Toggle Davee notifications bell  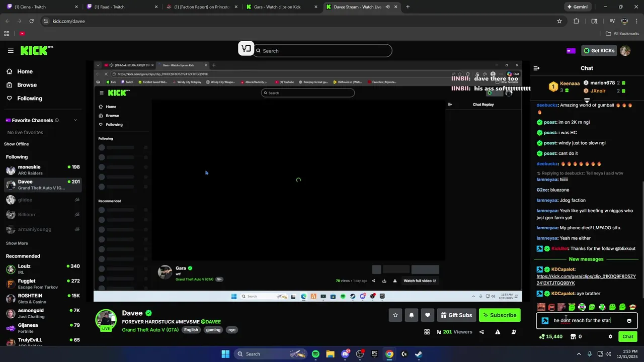tap(412, 315)
